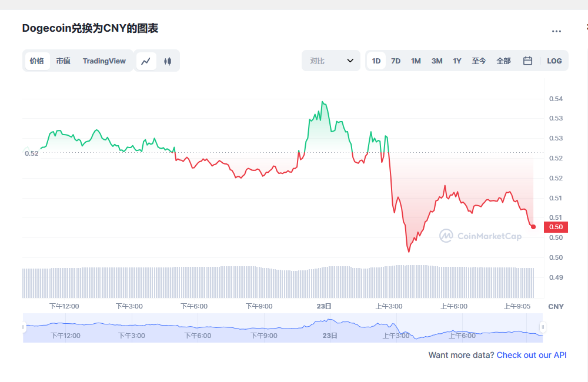Switch to the 市值 tab
The width and height of the screenshot is (588, 382).
tap(63, 61)
